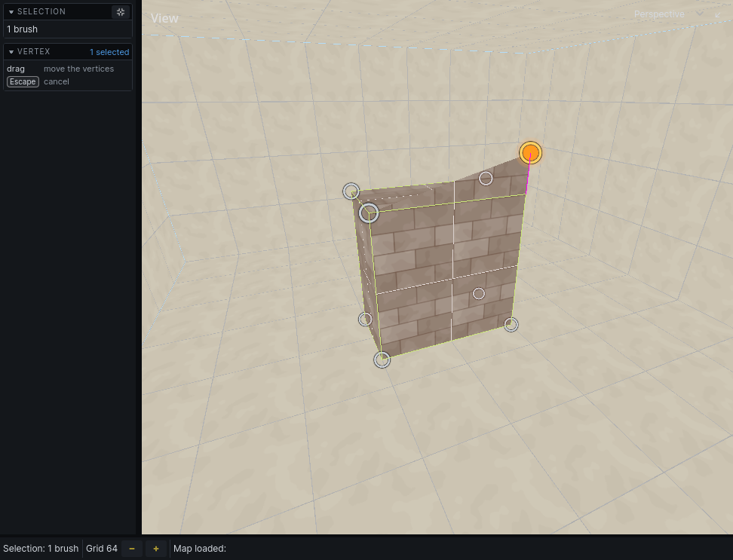
Task: Click "Selection: 1 brush" in the status bar
Action: (x=41, y=549)
